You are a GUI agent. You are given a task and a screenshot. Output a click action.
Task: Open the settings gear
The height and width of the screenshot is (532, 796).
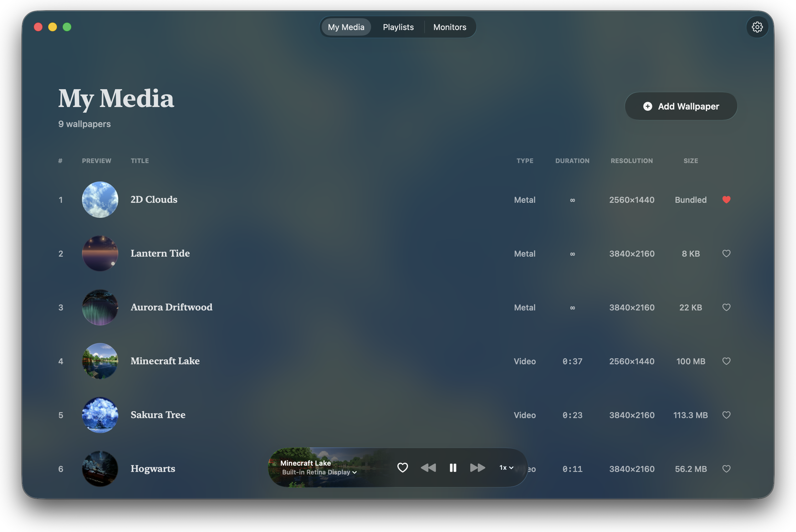pyautogui.click(x=757, y=27)
